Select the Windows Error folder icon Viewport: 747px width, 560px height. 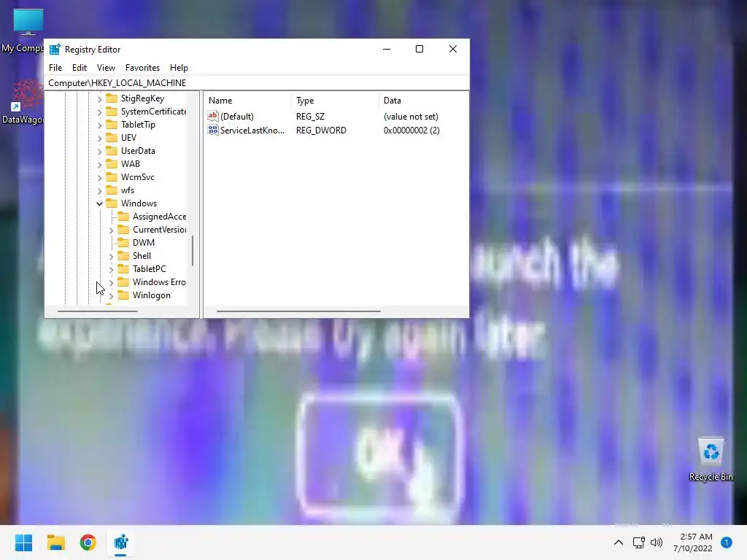coord(123,282)
